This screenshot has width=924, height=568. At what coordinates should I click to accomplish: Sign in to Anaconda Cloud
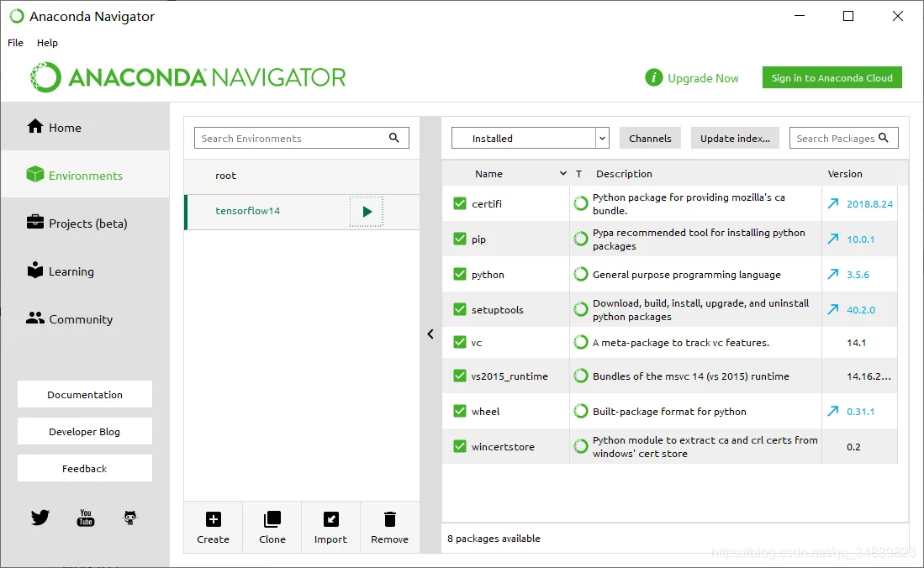[x=832, y=78]
